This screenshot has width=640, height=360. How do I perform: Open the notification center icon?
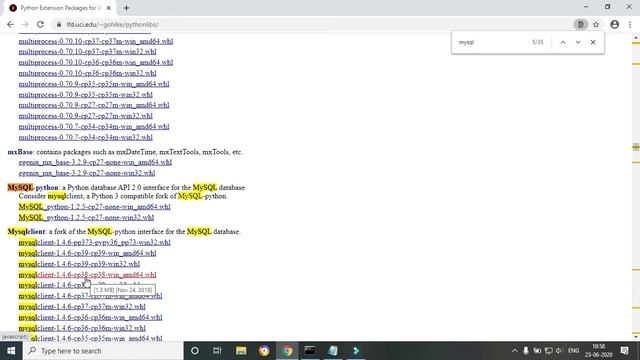624,351
